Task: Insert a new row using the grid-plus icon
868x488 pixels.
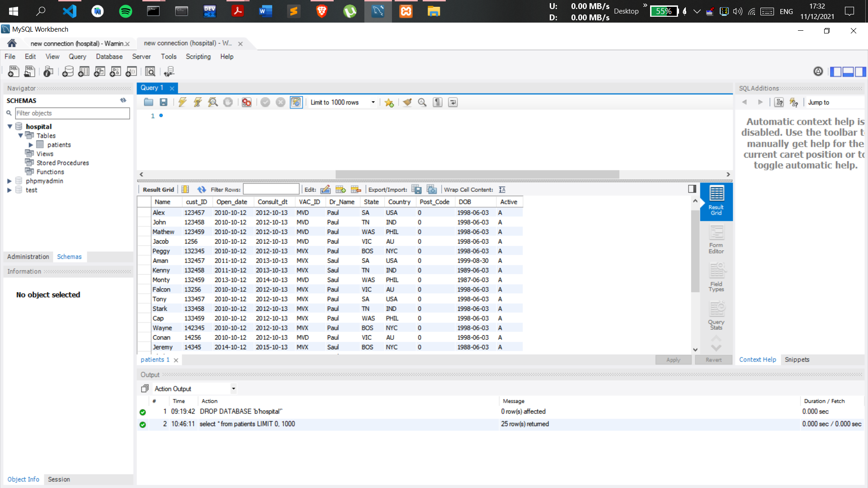Action: pyautogui.click(x=341, y=189)
